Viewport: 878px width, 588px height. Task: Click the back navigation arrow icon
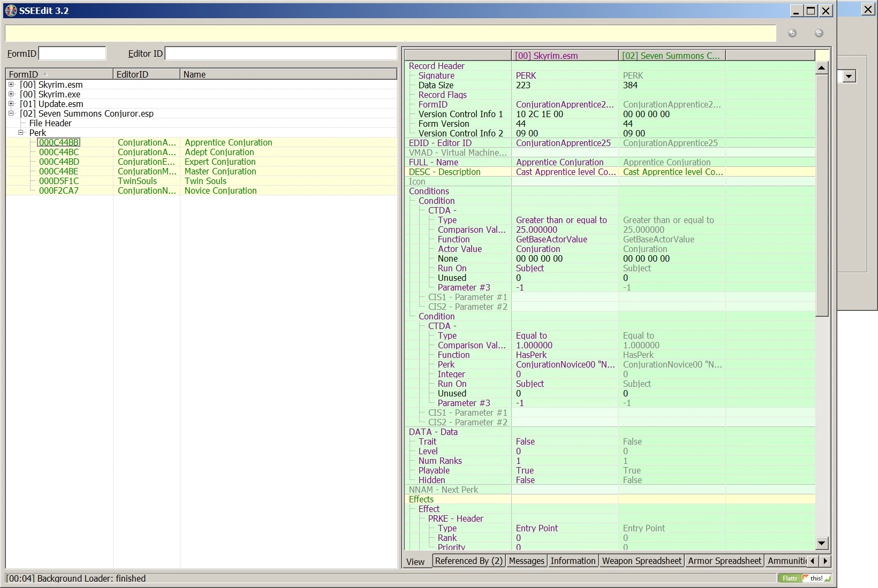(x=792, y=33)
